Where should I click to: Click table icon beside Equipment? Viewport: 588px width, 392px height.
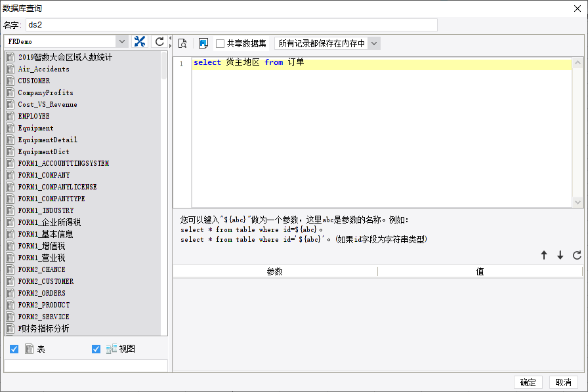(x=10, y=128)
